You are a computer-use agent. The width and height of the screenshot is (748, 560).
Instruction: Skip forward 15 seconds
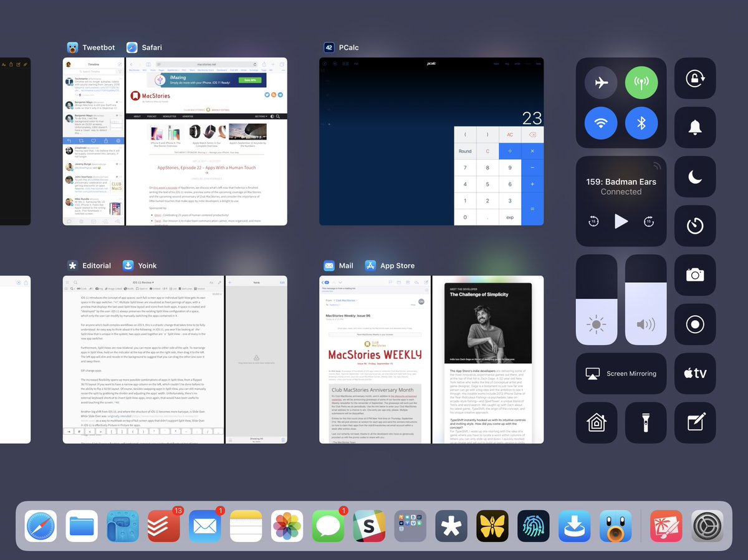click(649, 221)
